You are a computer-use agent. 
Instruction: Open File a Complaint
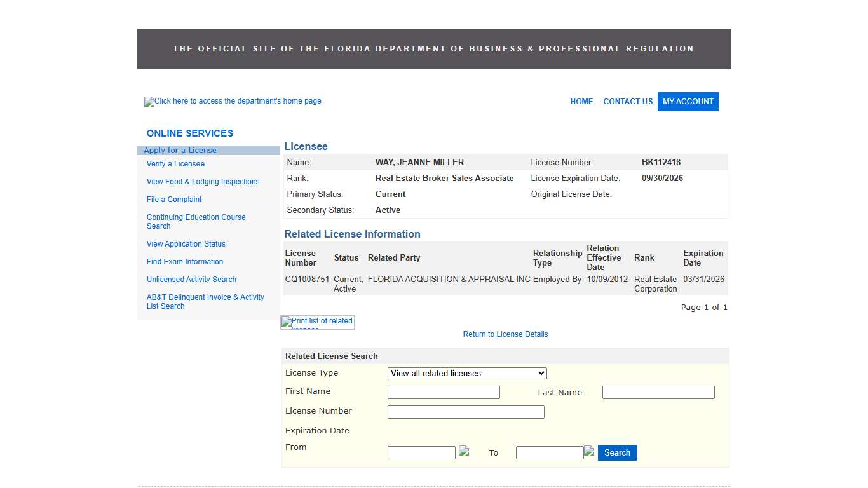point(173,199)
